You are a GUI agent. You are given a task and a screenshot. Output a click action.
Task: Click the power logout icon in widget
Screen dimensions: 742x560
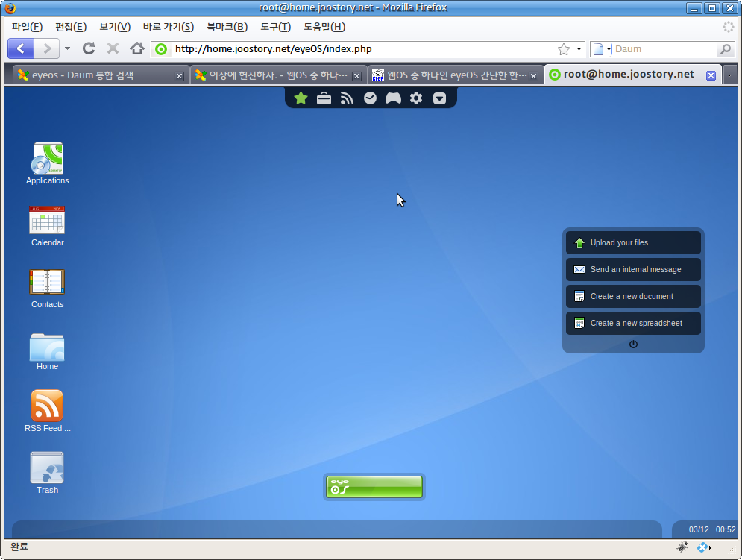point(633,345)
